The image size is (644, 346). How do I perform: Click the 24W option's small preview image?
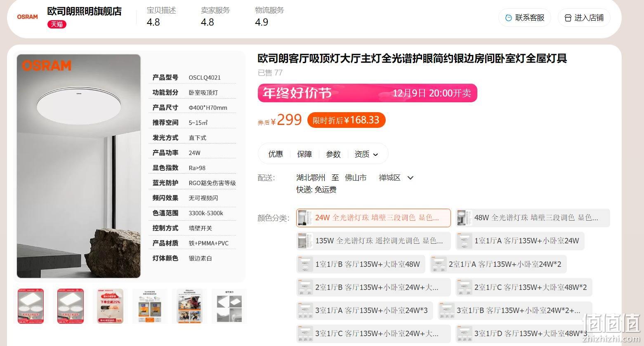(305, 218)
